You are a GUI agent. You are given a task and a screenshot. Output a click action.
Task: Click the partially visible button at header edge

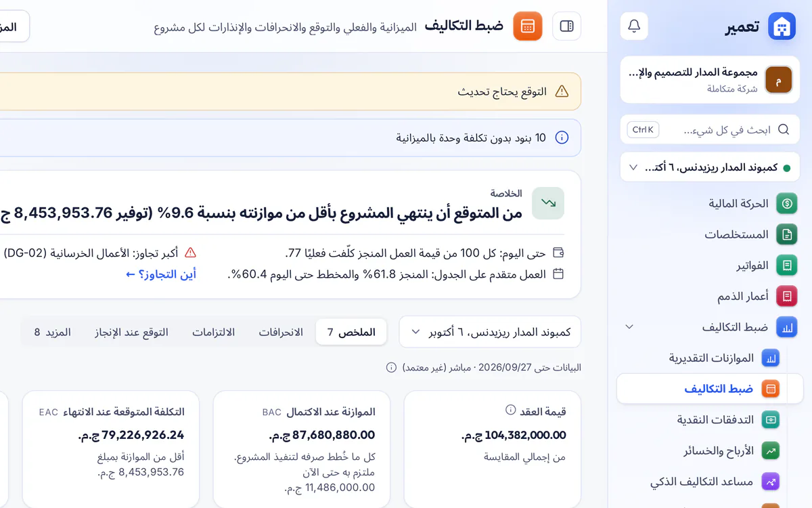(x=14, y=26)
